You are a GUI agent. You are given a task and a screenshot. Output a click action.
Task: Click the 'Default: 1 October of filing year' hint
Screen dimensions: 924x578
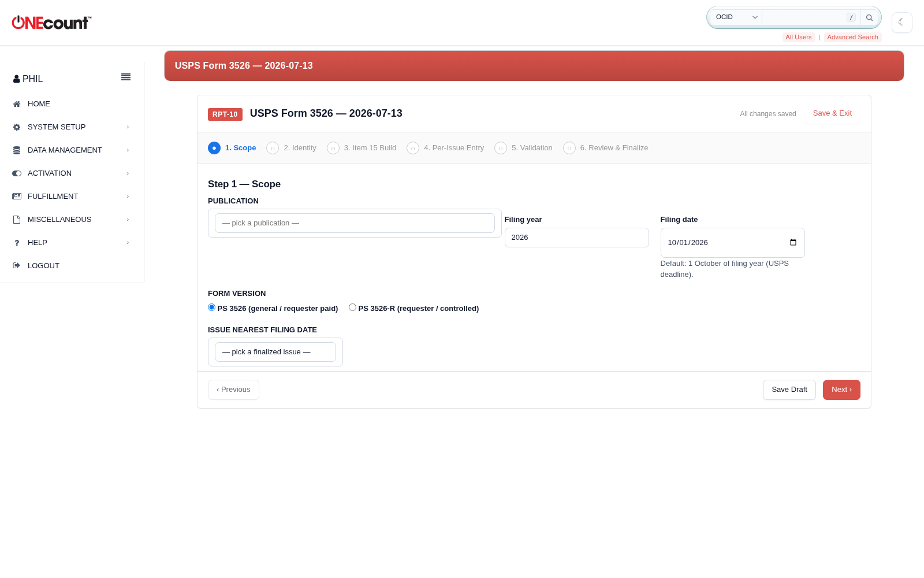point(724,269)
